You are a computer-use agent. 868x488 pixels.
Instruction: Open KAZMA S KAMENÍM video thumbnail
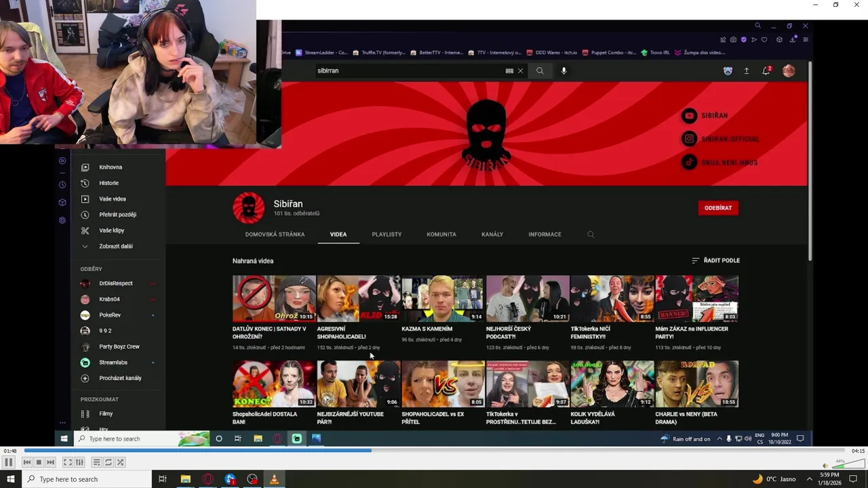click(442, 298)
